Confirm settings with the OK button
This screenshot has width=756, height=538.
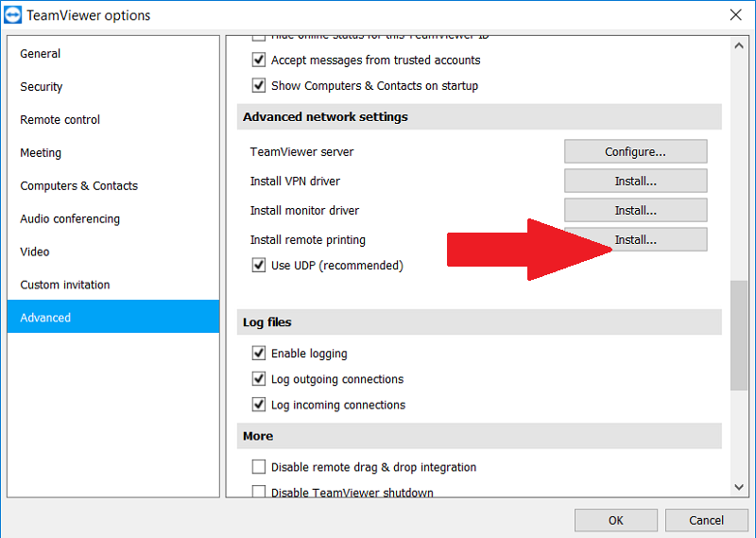pos(616,520)
